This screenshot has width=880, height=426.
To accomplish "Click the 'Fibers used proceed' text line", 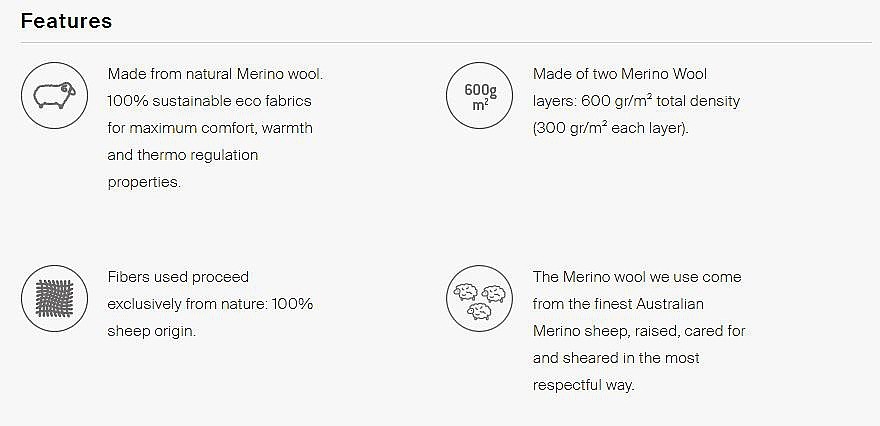I will tap(178, 277).
